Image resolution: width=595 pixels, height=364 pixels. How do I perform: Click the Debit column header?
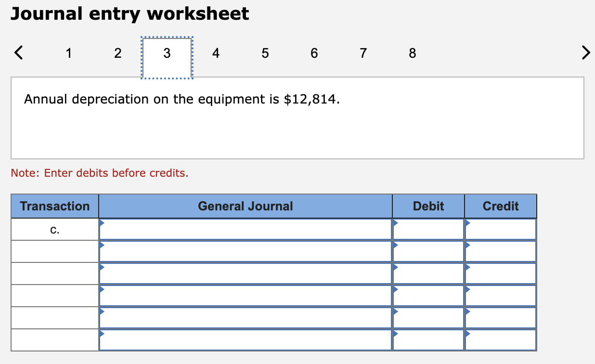(428, 206)
